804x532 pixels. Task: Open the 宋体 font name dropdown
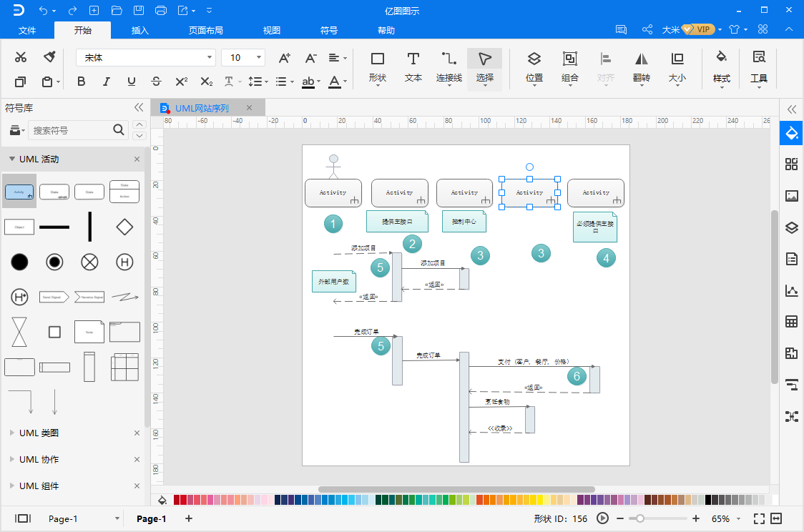coord(210,57)
